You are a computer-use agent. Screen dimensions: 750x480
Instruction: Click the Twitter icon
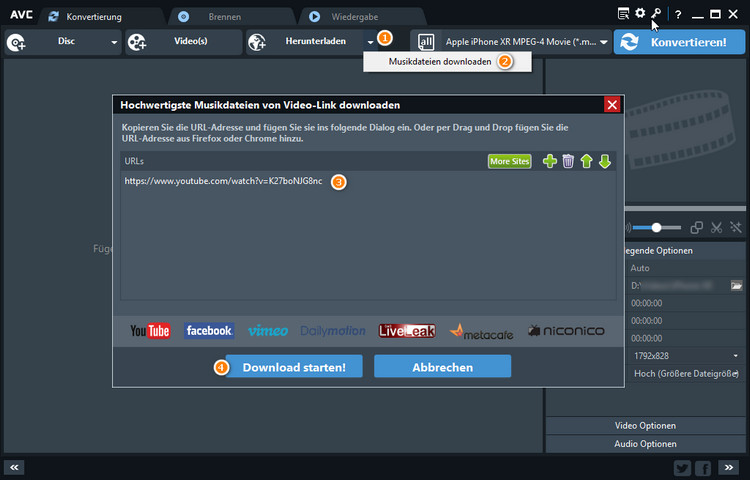click(x=682, y=468)
